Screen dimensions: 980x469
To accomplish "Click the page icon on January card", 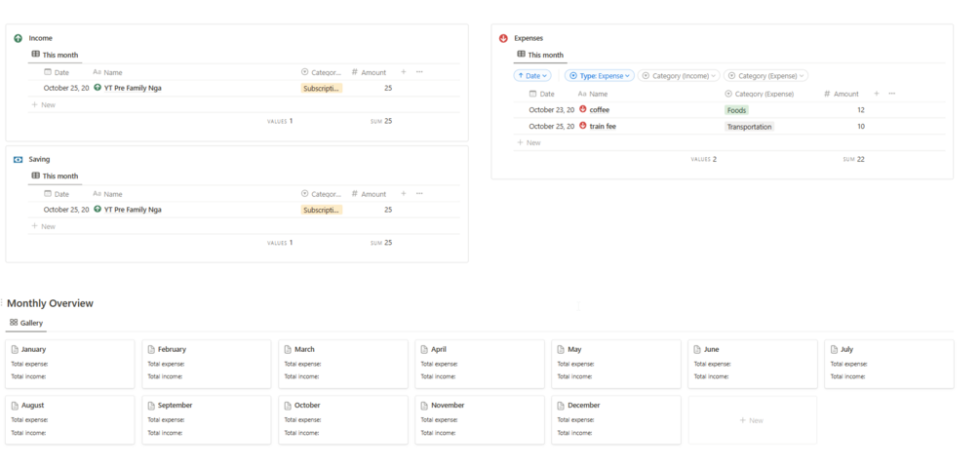I will pos(15,349).
